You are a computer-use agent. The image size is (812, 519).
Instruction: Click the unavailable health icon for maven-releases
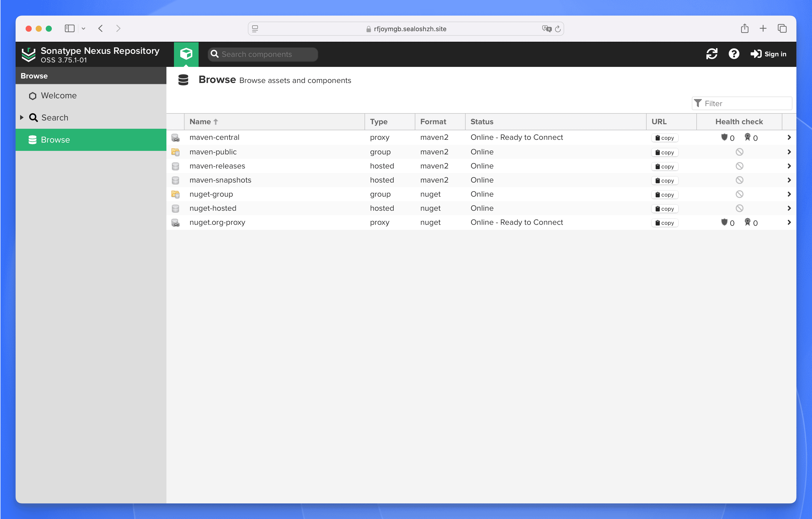[739, 166]
